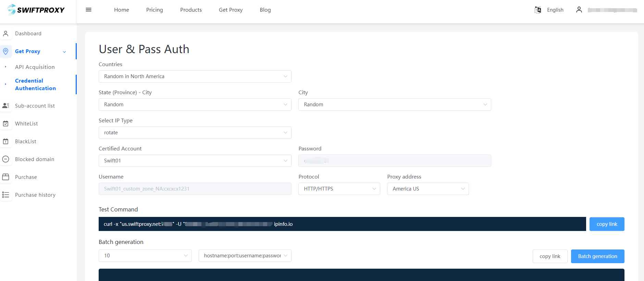
Task: Open the Protocol HTTP/HTTPS dropdown
Action: click(x=339, y=189)
